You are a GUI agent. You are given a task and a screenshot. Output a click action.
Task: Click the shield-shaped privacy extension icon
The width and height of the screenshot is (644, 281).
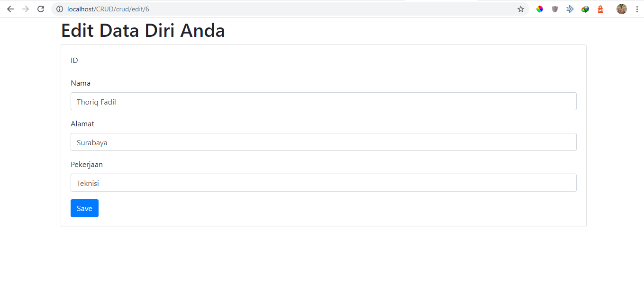click(554, 9)
